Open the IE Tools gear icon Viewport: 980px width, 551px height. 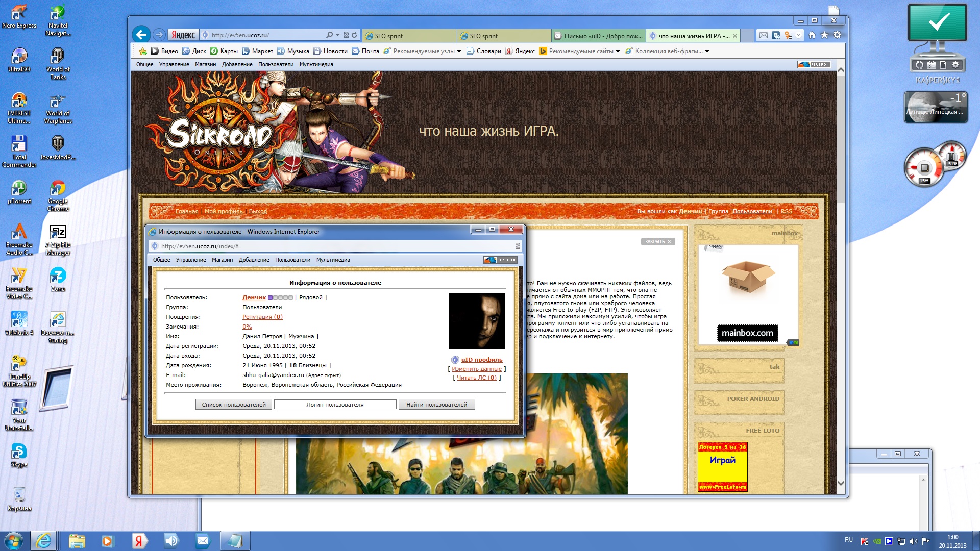[837, 35]
